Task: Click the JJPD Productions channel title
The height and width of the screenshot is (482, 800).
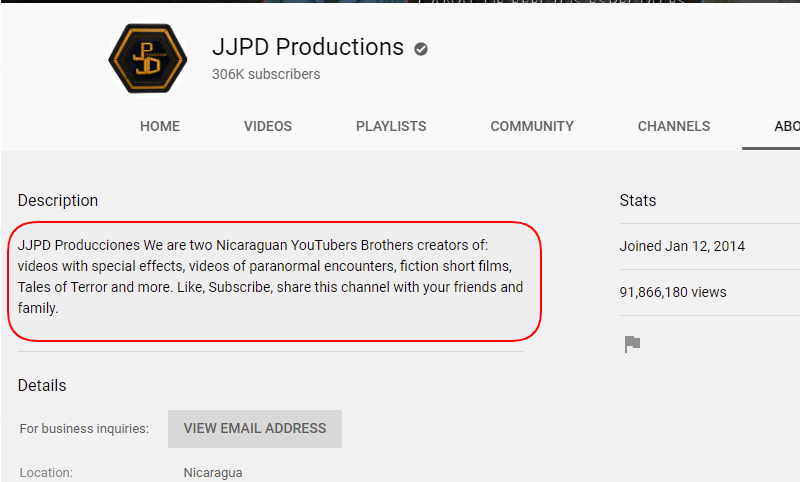Action: point(308,47)
